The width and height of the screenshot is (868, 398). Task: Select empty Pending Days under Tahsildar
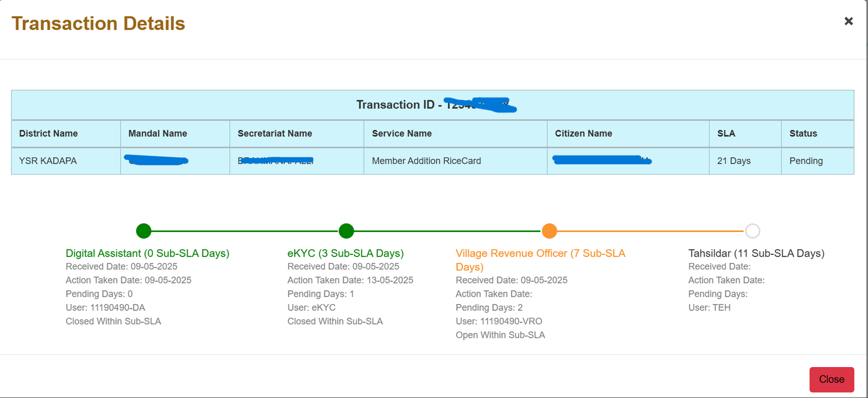[718, 294]
